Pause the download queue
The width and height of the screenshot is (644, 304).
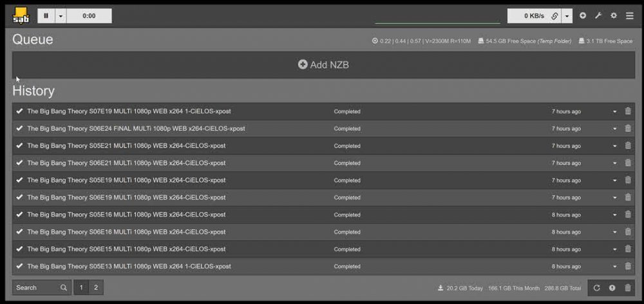[x=46, y=16]
